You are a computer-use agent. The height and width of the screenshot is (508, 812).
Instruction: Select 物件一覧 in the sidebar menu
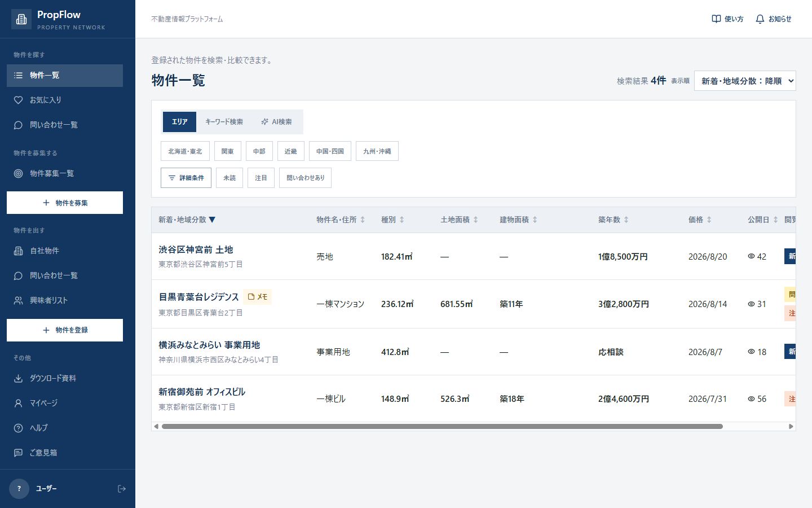[65, 76]
